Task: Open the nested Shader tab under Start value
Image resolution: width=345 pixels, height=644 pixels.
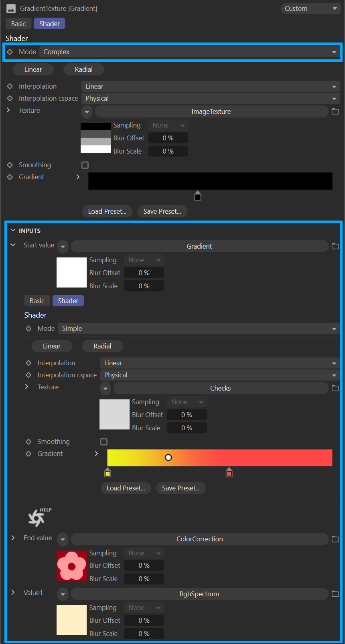Action: [x=68, y=301]
